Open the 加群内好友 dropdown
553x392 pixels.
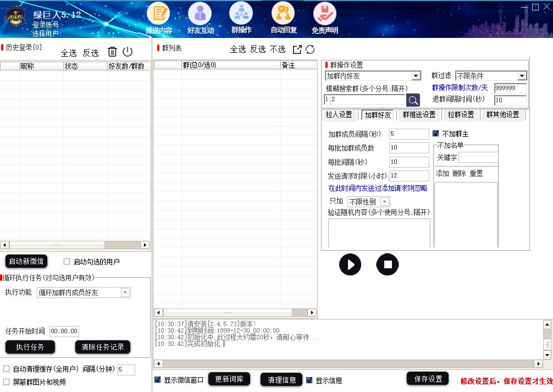(373, 75)
